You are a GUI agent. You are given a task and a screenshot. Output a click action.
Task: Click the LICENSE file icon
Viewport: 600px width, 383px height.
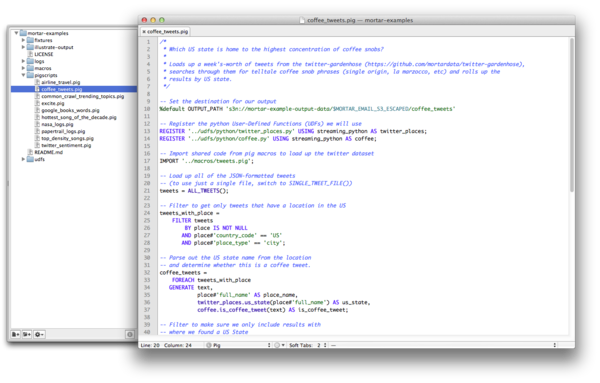pyautogui.click(x=31, y=54)
